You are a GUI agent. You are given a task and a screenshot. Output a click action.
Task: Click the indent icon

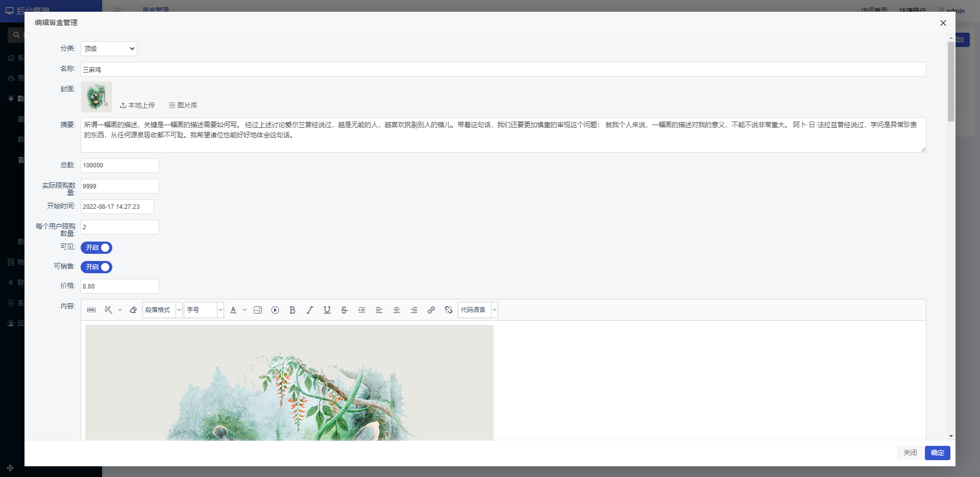coord(362,310)
